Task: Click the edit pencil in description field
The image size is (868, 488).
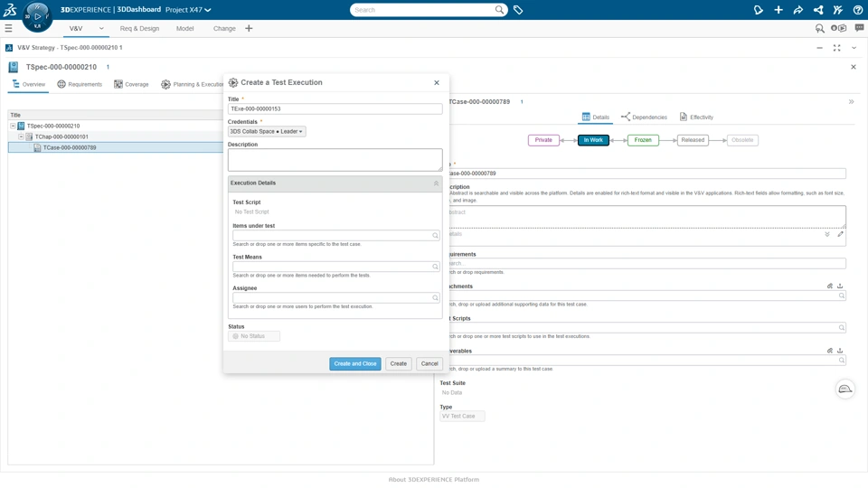Action: pos(840,234)
